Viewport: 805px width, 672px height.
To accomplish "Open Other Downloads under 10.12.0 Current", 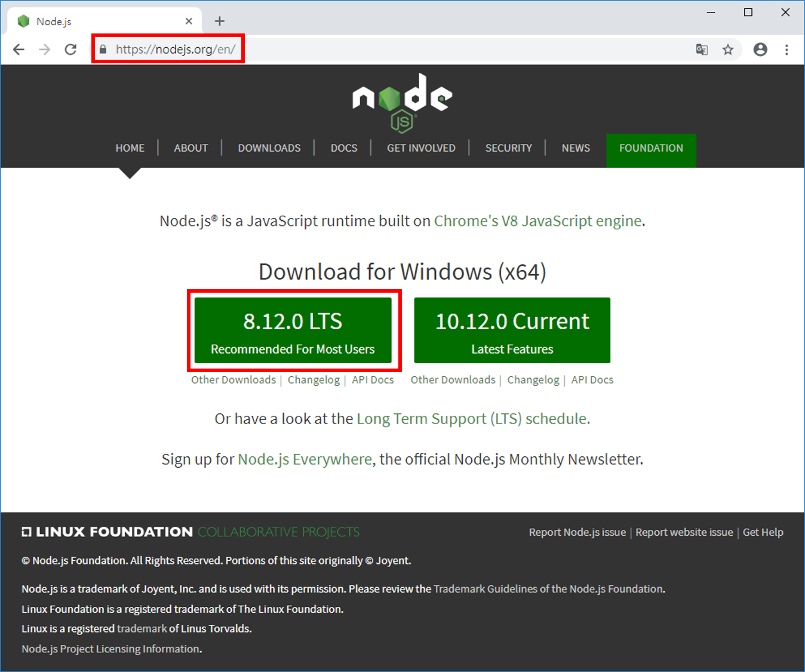I will point(453,380).
